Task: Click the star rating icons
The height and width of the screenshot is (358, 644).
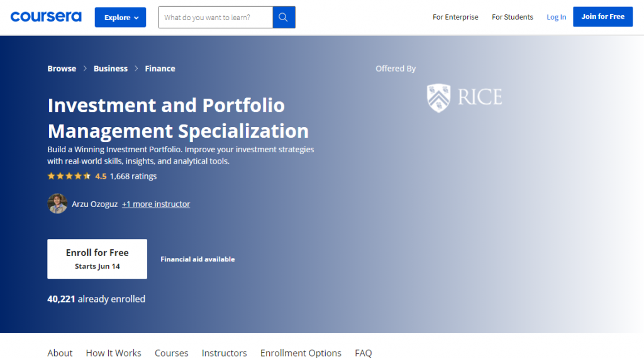Action: pos(69,176)
